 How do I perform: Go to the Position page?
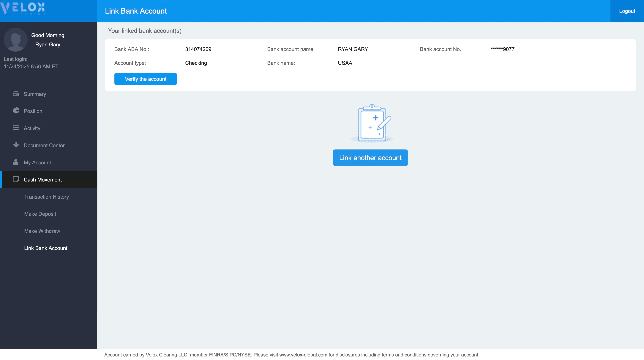point(33,111)
